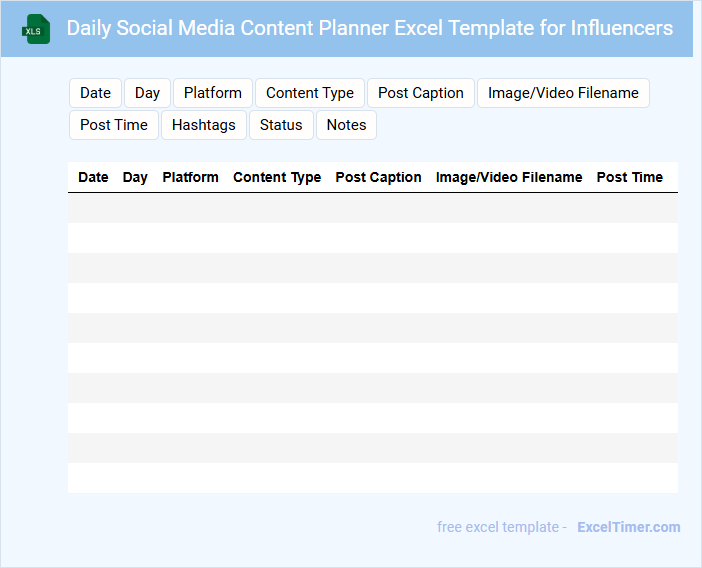Click the Post Time tag chip

pos(114,125)
